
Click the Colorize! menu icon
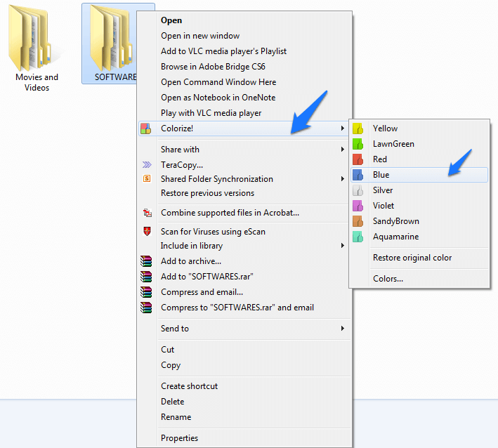point(146,129)
